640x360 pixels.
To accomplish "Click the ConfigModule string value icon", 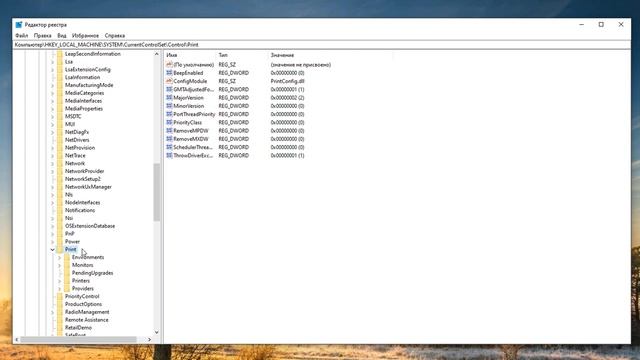I will tap(169, 81).
